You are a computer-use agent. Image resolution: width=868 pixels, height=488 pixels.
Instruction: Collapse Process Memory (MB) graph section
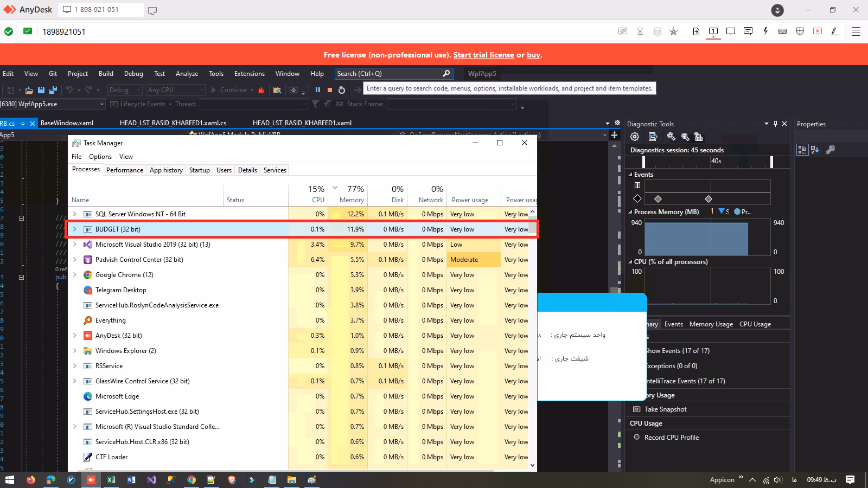click(630, 212)
